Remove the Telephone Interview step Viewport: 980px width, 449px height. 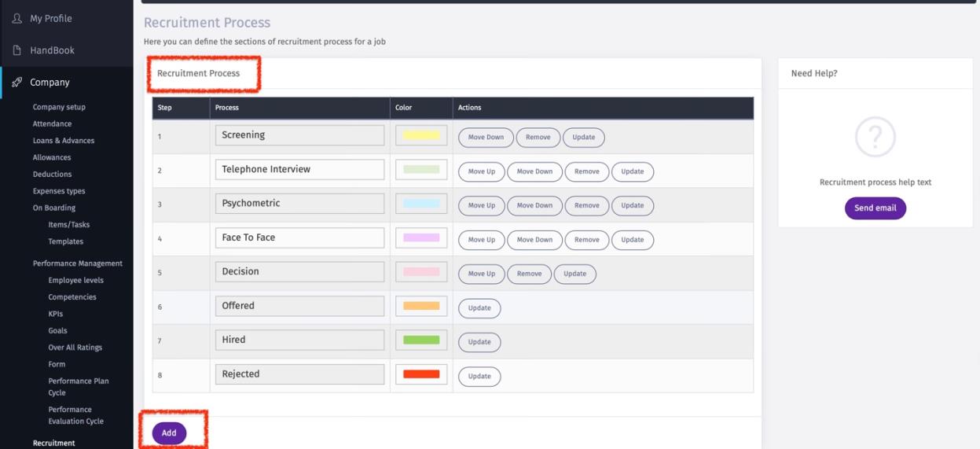click(x=586, y=171)
